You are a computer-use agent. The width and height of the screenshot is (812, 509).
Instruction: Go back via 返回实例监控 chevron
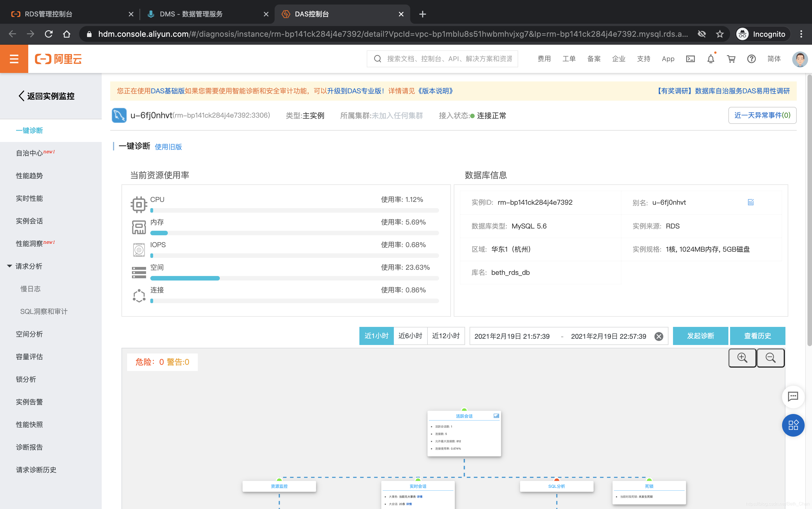click(x=21, y=96)
